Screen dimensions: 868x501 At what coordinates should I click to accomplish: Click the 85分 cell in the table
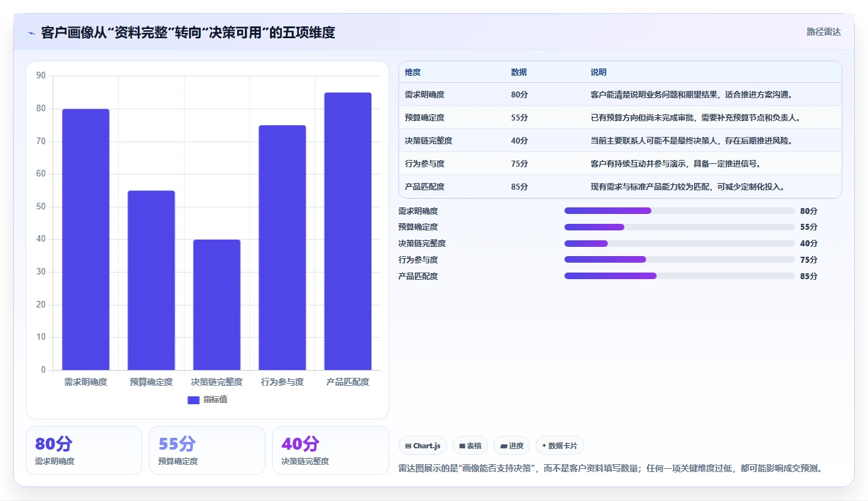[520, 187]
